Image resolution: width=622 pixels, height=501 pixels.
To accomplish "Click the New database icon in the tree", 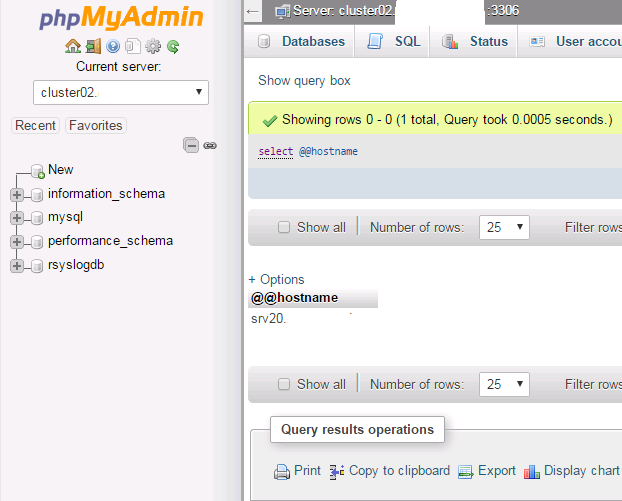I will tap(38, 171).
